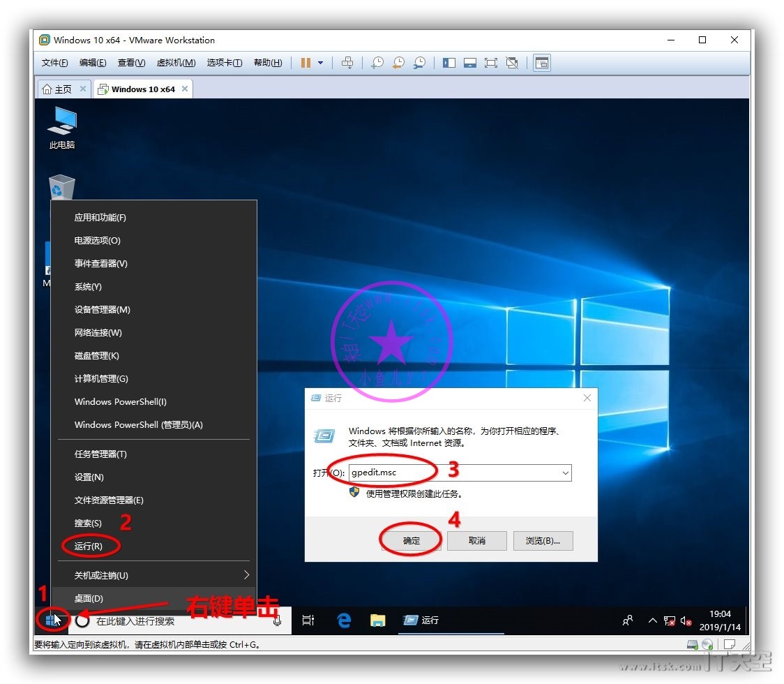Open the 选项卡(T) menu
This screenshot has width=784, height=684.
point(225,63)
